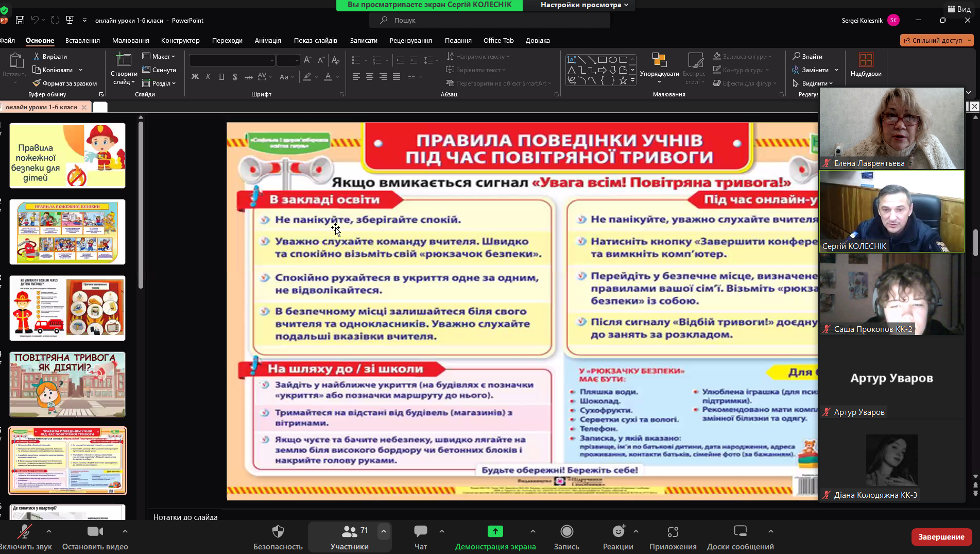Open text highlight color swatch

[307, 76]
